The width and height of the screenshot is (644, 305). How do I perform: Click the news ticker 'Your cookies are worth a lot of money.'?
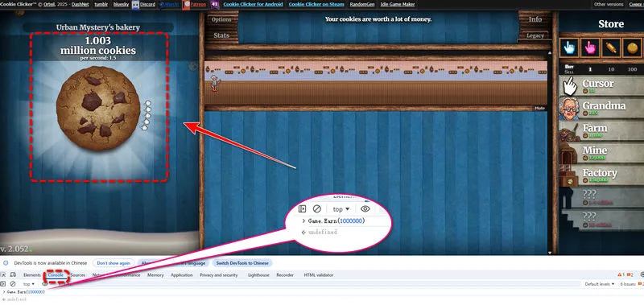pos(378,19)
